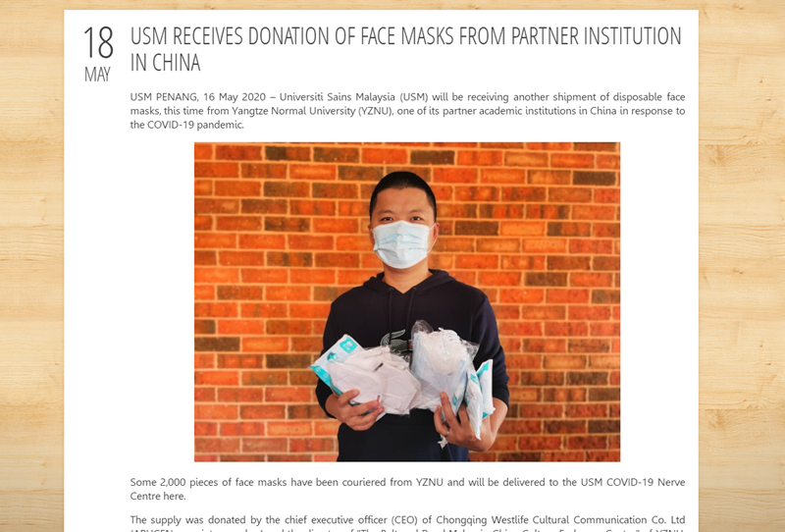Click the "IN CHINA" second line of headline

(x=165, y=63)
